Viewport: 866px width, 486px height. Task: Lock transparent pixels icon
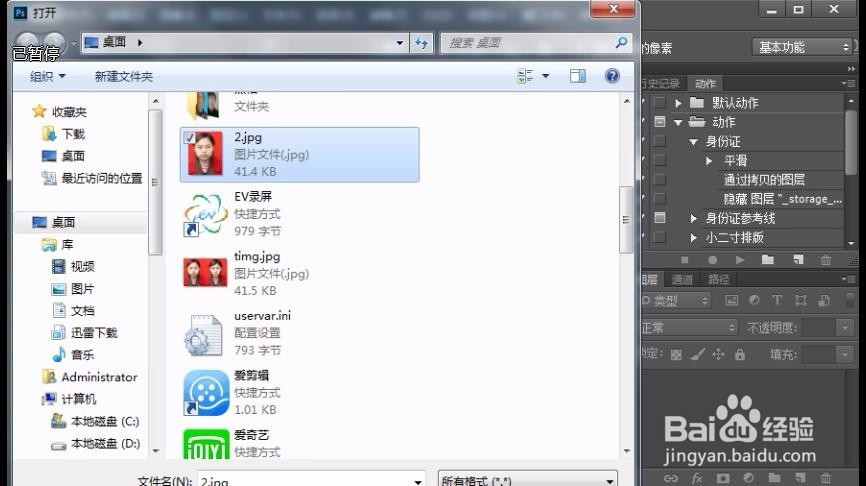[676, 355]
